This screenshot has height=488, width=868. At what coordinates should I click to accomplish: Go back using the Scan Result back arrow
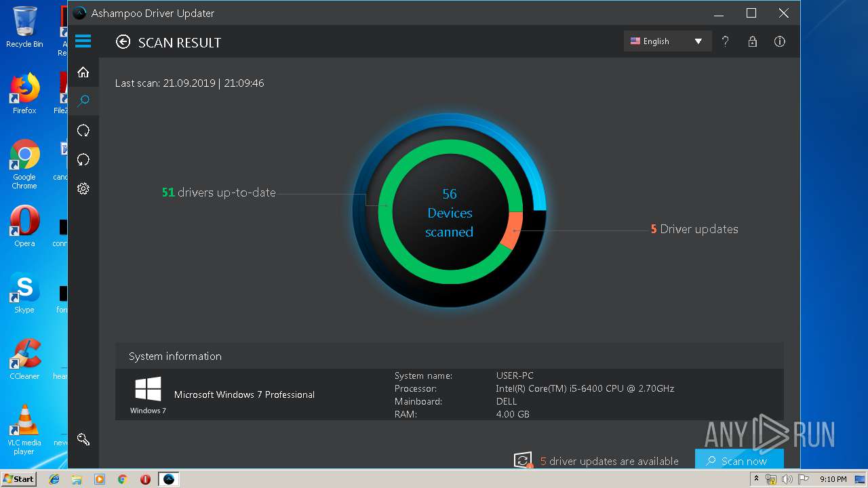[x=123, y=42]
